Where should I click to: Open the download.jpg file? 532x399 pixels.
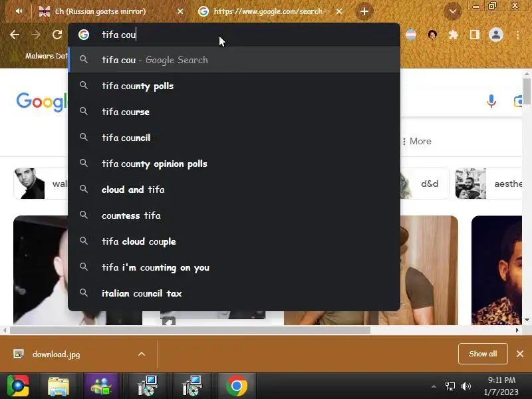(57, 354)
